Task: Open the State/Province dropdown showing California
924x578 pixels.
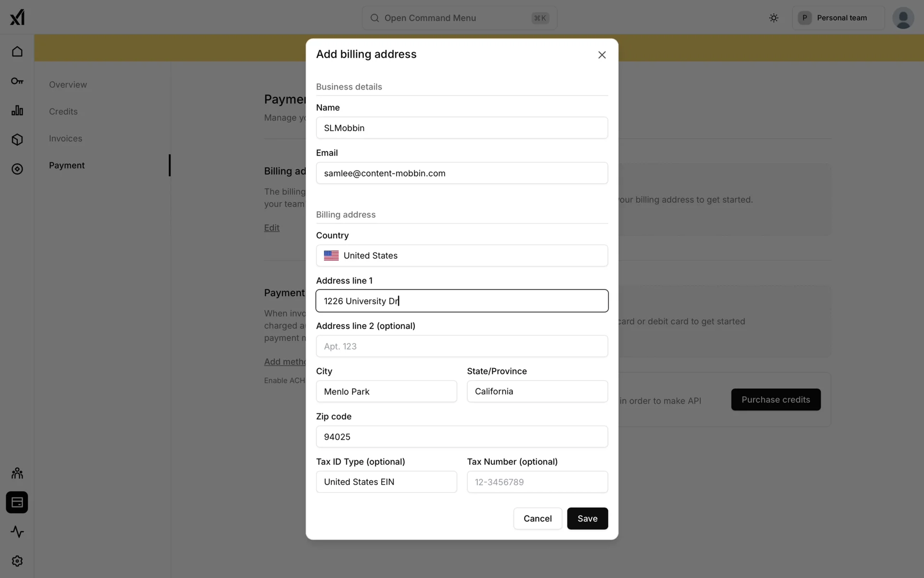Action: point(537,392)
